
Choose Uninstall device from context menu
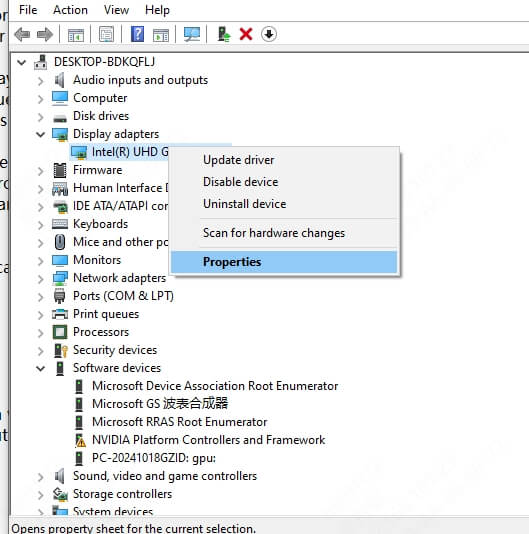(284, 204)
